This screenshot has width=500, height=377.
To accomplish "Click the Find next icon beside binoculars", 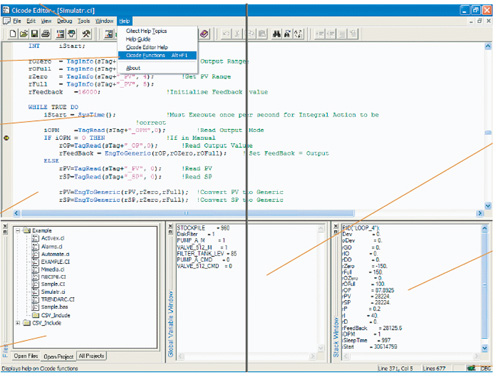I will point(287,34).
